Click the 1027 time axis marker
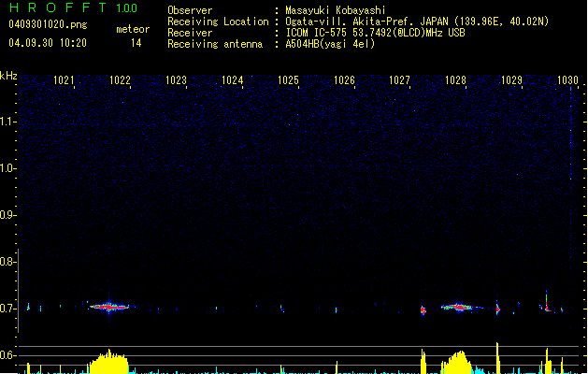The width and height of the screenshot is (588, 374). (400, 80)
